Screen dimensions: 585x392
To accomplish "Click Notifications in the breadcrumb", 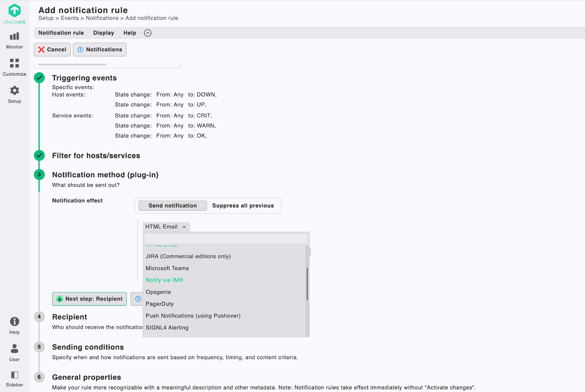I will point(102,18).
